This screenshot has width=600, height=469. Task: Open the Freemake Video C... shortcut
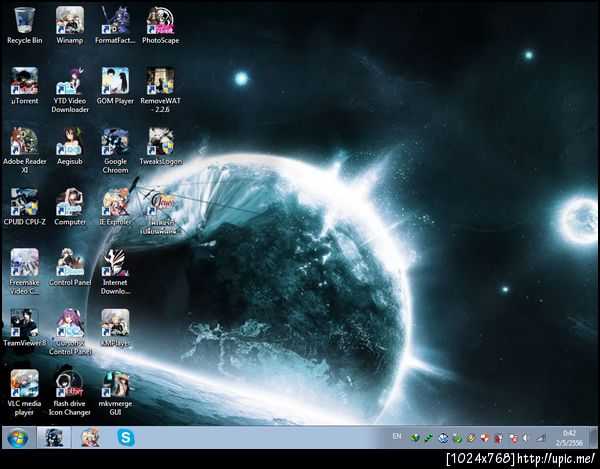pyautogui.click(x=24, y=272)
